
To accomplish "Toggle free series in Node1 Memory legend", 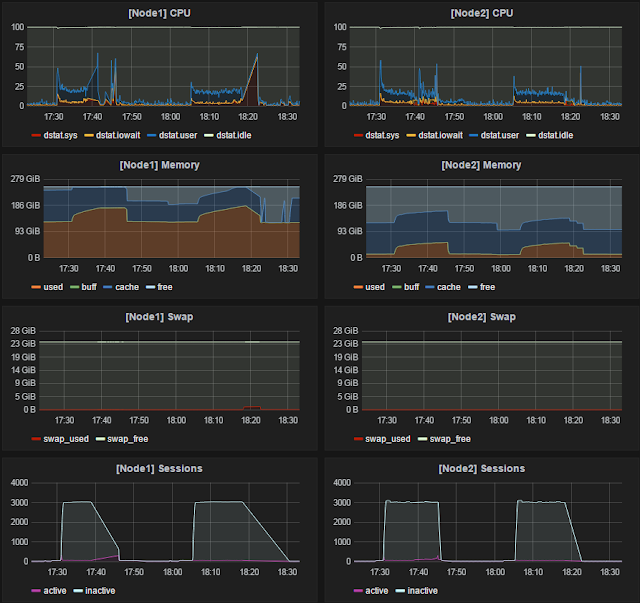I will tap(159, 287).
